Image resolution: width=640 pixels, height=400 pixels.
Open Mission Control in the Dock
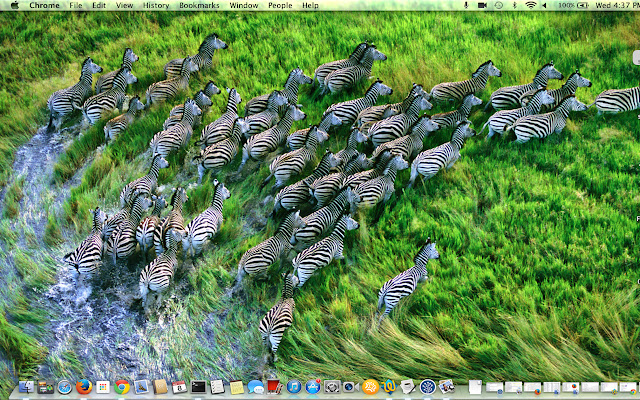pyautogui.click(x=45, y=387)
